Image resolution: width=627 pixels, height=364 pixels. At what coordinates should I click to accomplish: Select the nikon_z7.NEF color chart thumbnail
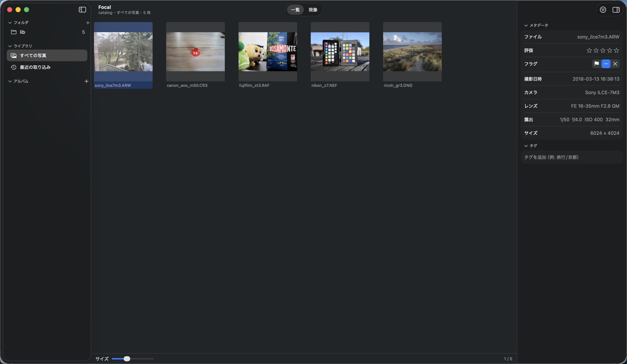(x=340, y=52)
